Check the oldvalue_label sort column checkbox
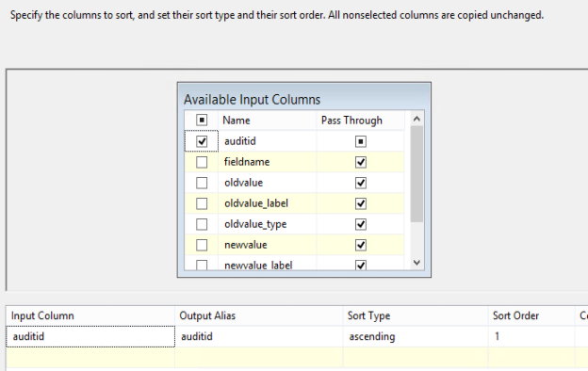Screen dimensions: 588x371 pyautogui.click(x=202, y=203)
